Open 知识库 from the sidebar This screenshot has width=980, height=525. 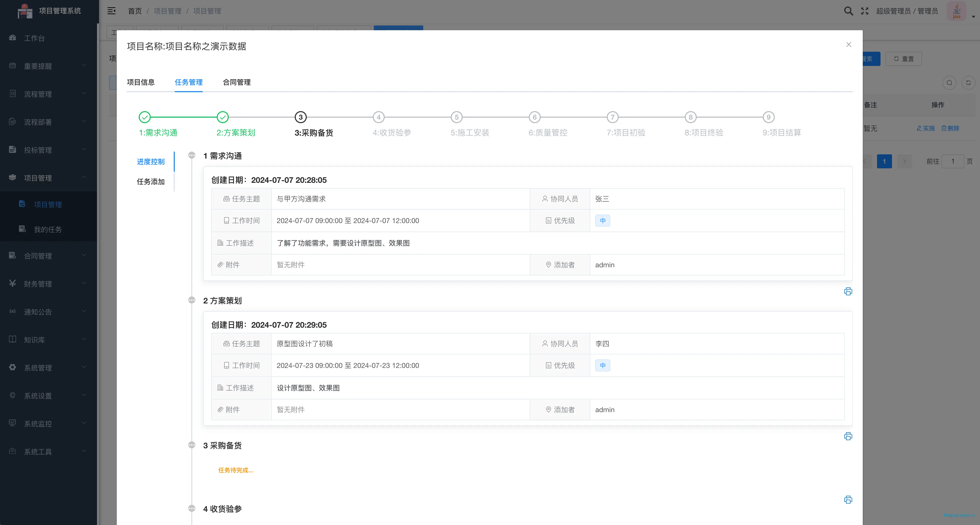click(34, 339)
